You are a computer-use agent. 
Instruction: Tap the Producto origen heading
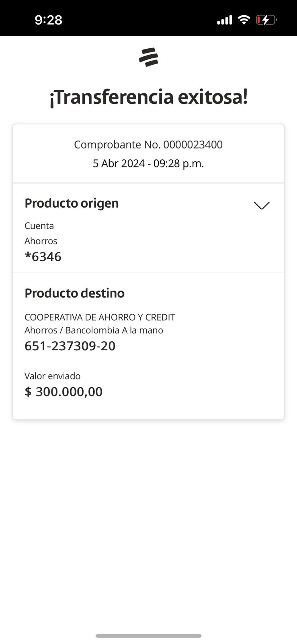pos(72,203)
